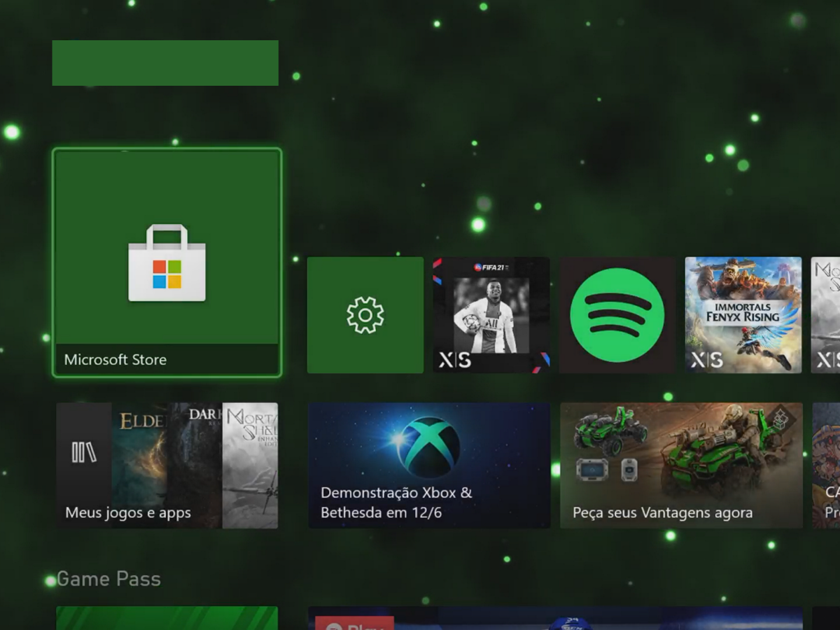The image size is (840, 630).
Task: Click the library books icon
Action: click(x=83, y=452)
